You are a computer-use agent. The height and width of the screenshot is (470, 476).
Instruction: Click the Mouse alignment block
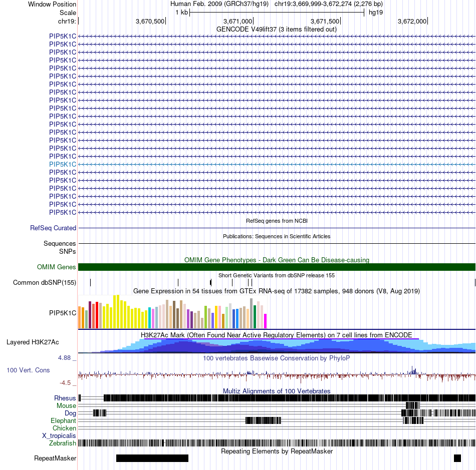[413, 405]
